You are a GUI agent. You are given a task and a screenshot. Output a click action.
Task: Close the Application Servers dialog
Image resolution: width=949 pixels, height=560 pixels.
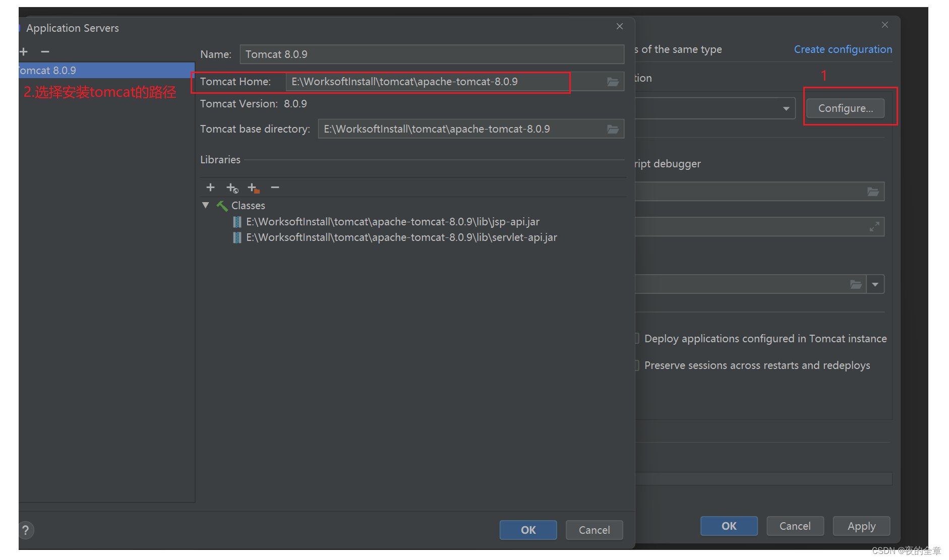tap(620, 26)
